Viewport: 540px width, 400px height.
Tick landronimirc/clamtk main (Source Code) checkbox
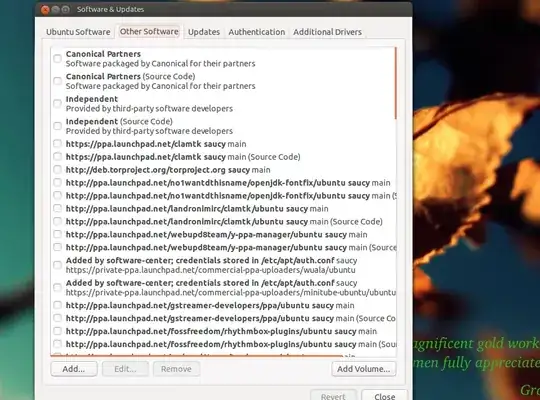click(58, 221)
